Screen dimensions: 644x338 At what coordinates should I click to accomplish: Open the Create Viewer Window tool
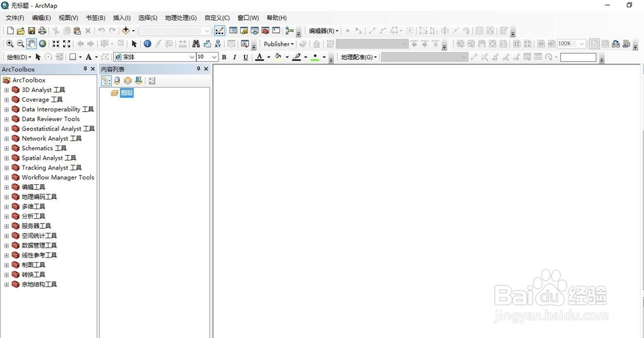245,44
